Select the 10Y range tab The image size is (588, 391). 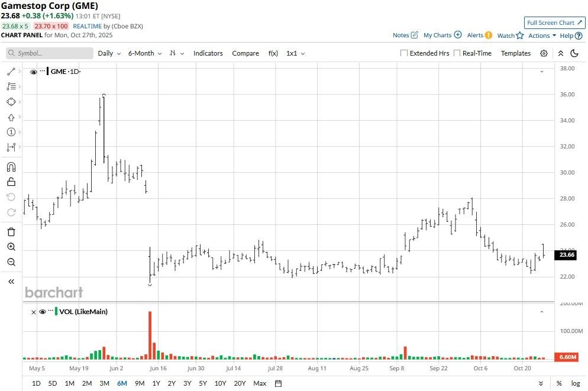[220, 383]
